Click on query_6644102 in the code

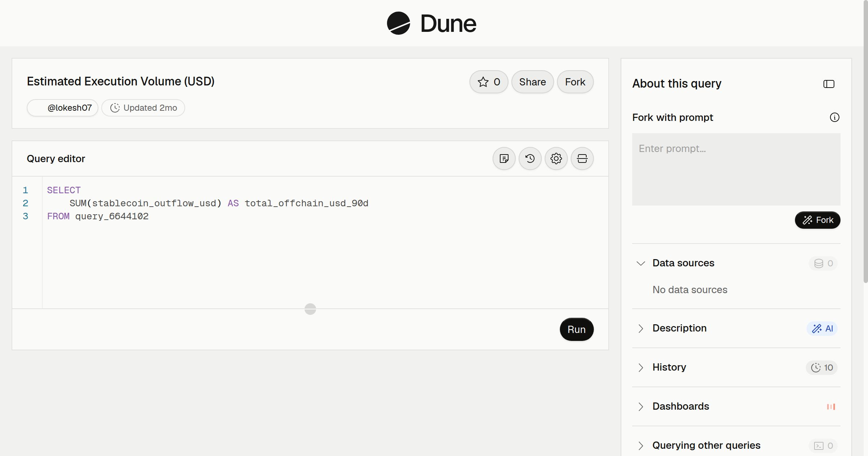(112, 216)
